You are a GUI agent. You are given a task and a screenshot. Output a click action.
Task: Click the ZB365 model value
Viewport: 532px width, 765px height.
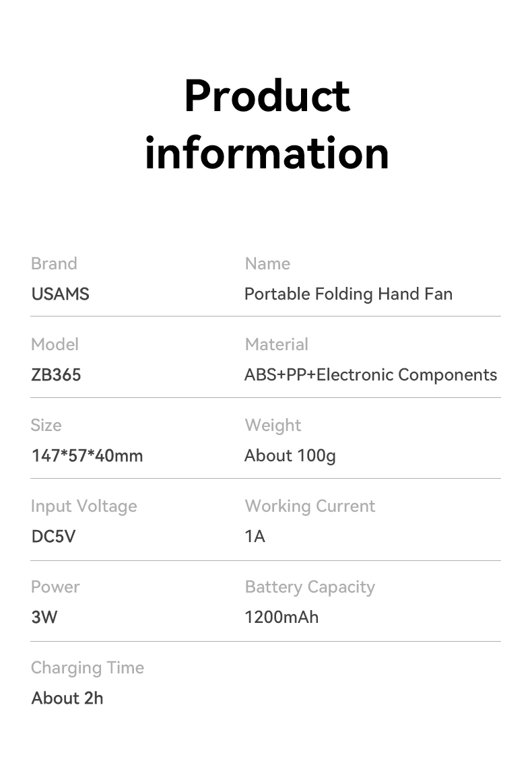click(x=56, y=374)
